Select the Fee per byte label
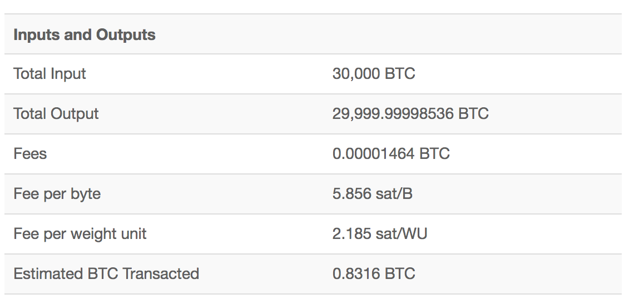 [x=57, y=193]
